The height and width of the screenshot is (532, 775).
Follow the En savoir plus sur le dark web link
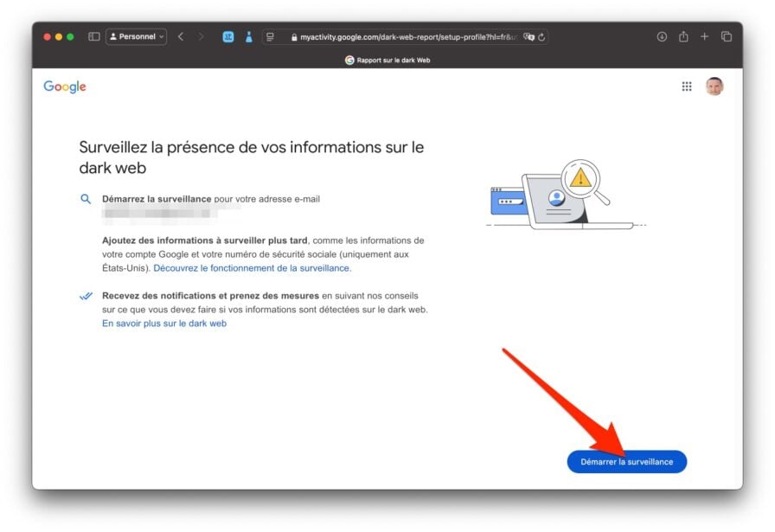pos(164,324)
